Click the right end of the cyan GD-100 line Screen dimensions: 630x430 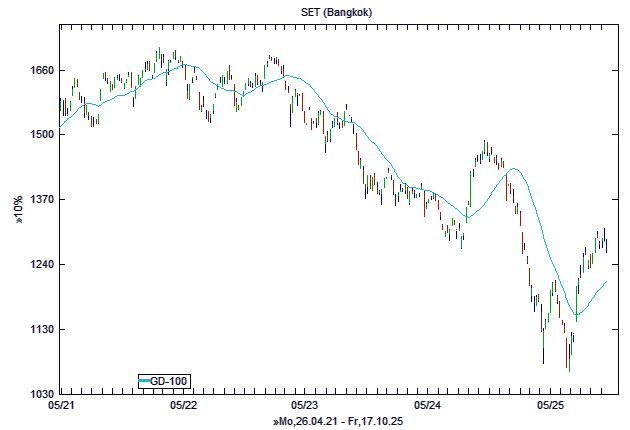[x=606, y=282]
